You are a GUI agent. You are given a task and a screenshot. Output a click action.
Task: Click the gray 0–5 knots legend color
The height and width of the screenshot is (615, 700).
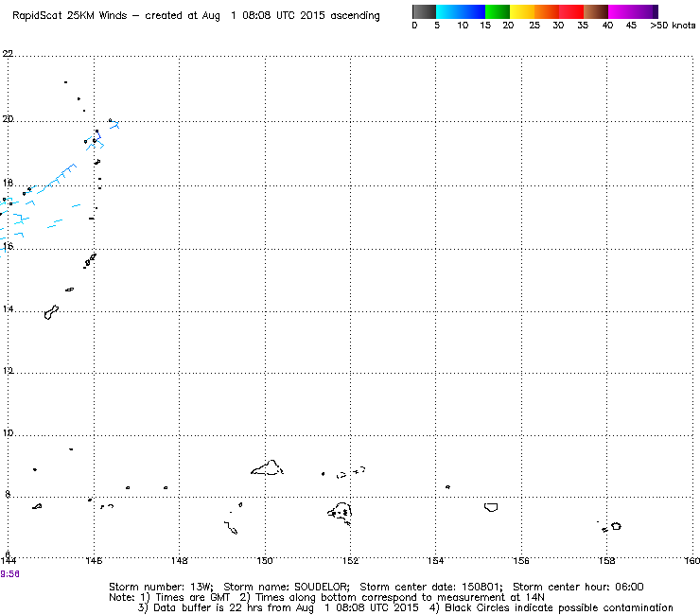[424, 11]
